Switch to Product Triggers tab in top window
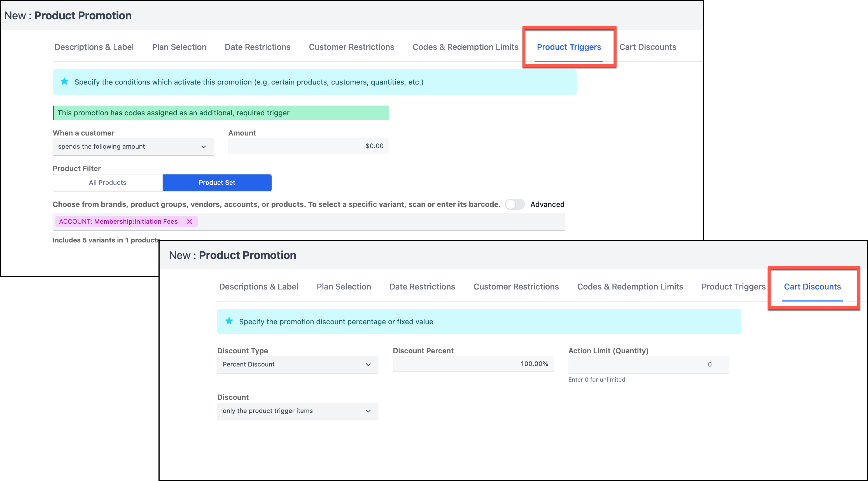 [568, 47]
